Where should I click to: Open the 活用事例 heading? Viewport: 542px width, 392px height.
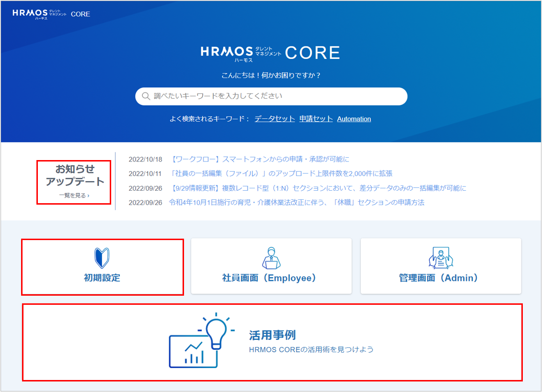(x=272, y=335)
